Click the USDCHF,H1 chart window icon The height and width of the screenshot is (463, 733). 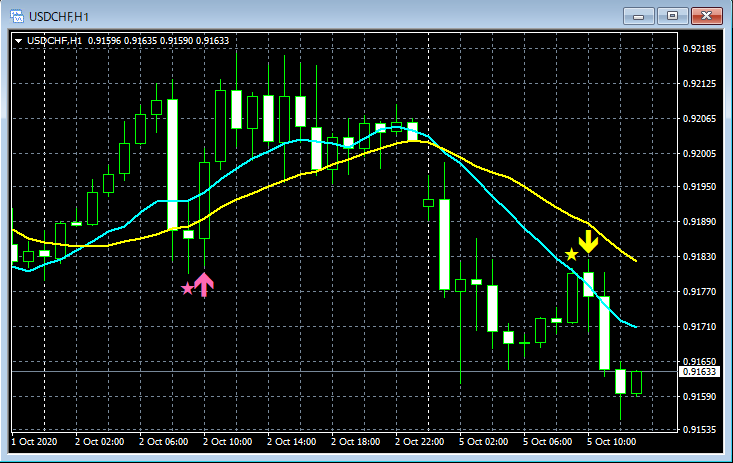tap(17, 16)
